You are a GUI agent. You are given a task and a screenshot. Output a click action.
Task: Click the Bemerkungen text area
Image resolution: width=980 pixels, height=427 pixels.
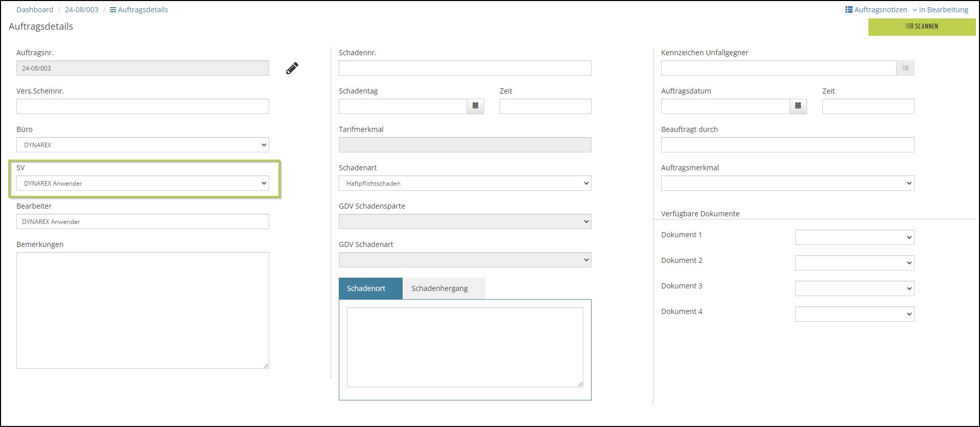(x=142, y=310)
